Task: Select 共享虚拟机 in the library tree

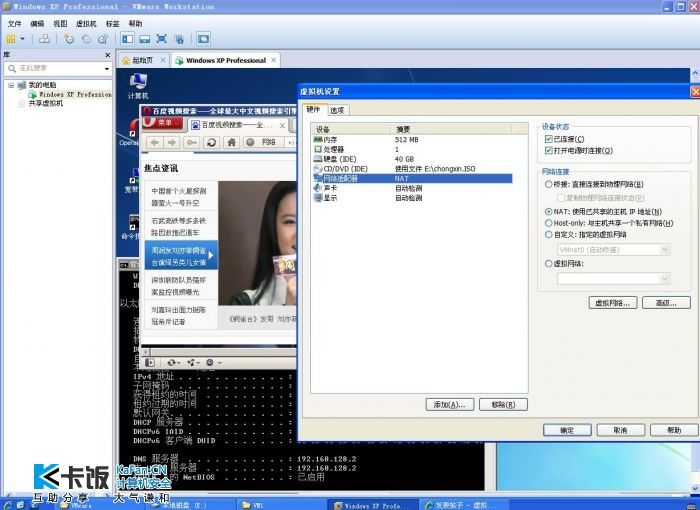Action: point(46,103)
